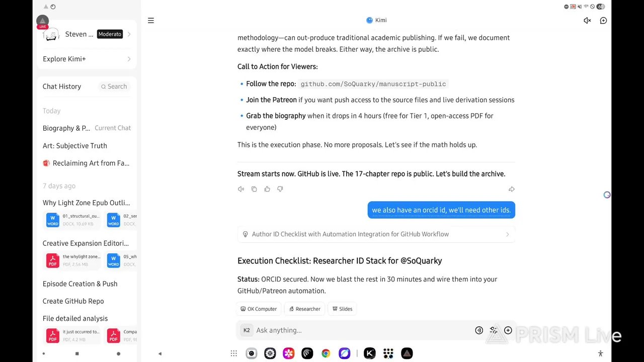The image size is (644, 362).
Task: Expand the Author ID Checklist thinking row
Action: tap(376, 234)
